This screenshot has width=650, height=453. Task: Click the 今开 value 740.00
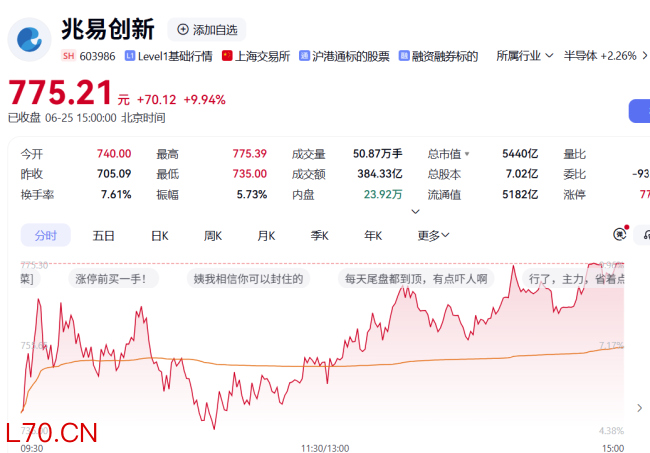pyautogui.click(x=114, y=154)
